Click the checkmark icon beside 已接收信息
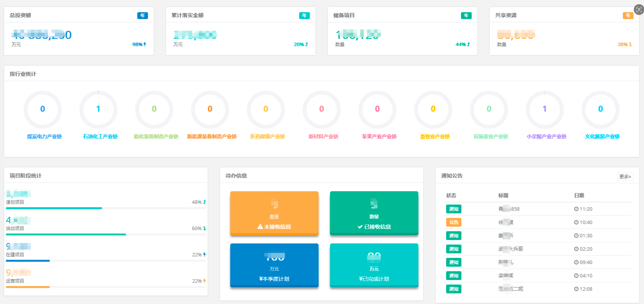644x304 pixels. [360, 226]
